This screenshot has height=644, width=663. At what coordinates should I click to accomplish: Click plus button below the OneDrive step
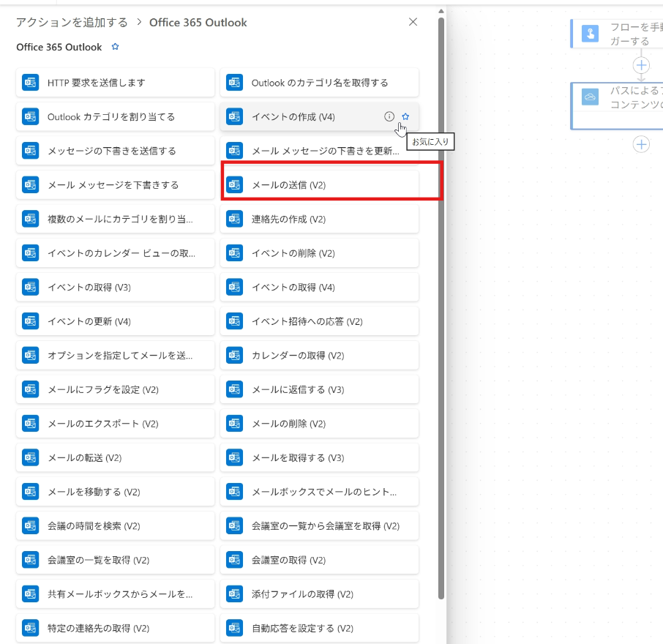point(641,144)
